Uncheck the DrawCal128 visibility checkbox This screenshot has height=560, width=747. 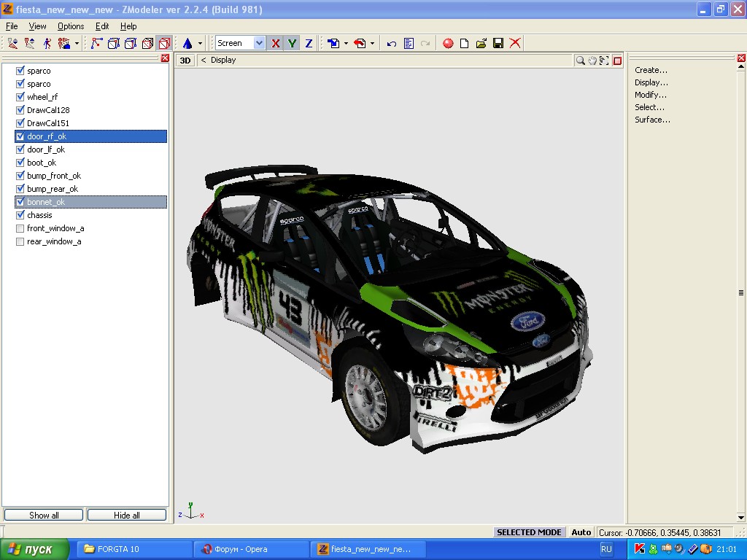click(20, 110)
